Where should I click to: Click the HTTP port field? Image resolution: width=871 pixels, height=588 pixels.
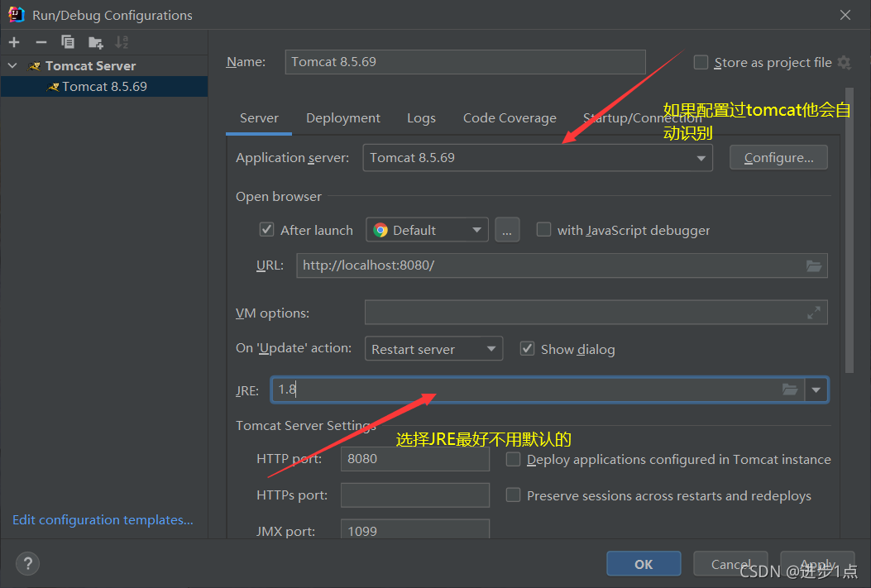coord(415,459)
